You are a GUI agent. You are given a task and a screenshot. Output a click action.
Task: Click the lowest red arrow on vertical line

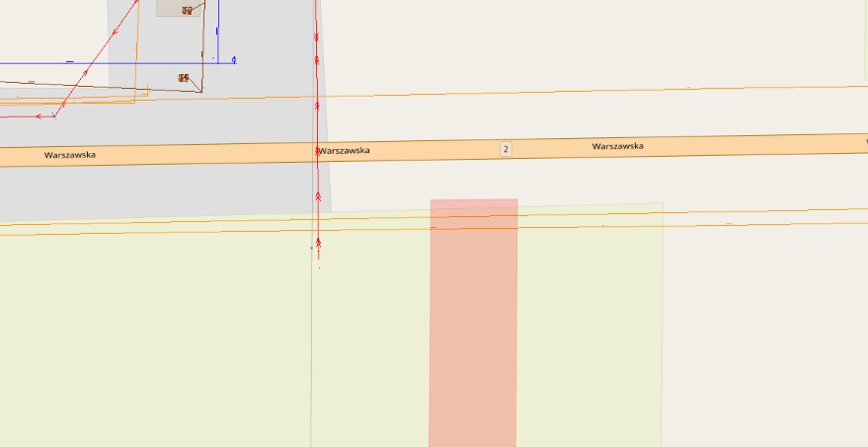point(318,242)
